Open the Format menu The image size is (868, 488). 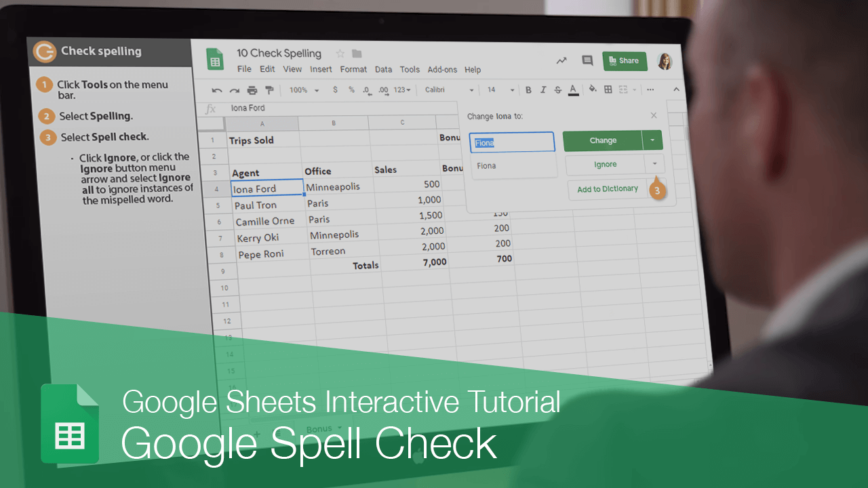point(353,69)
